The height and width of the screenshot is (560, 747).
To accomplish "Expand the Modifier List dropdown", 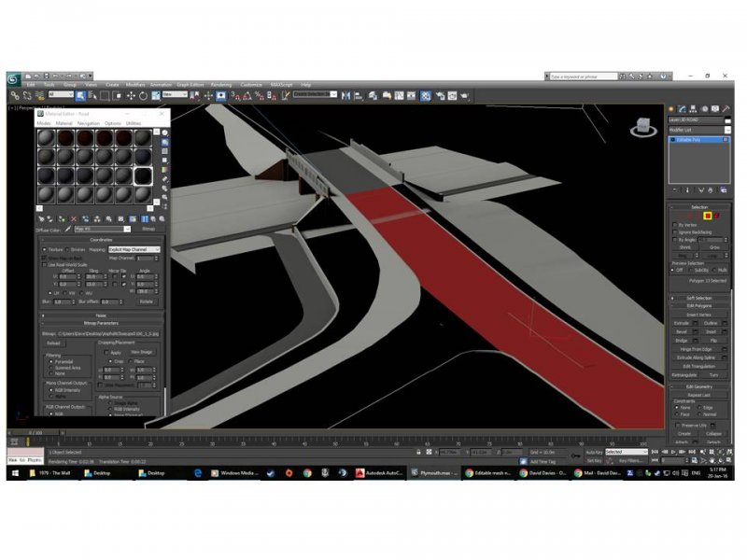I will (x=698, y=130).
